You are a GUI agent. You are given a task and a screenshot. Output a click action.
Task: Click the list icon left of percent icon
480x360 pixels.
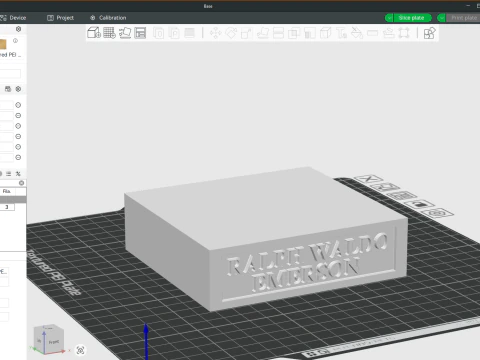coord(8,174)
